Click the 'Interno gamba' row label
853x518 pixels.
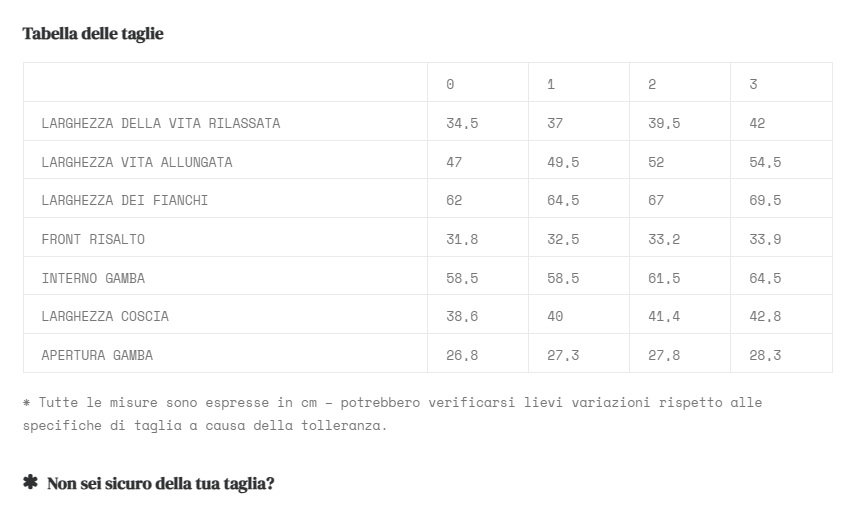click(93, 279)
